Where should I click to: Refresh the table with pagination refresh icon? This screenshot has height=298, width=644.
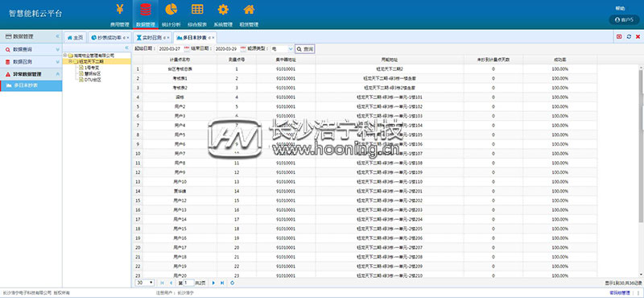(233, 283)
